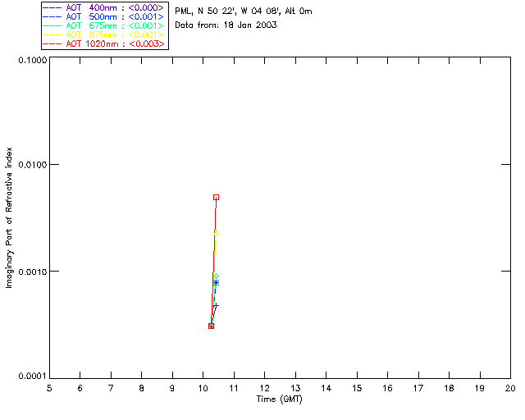Select the yellow triangle data marker
Image resolution: width=525 pixels, height=420 pixels.
click(x=217, y=233)
